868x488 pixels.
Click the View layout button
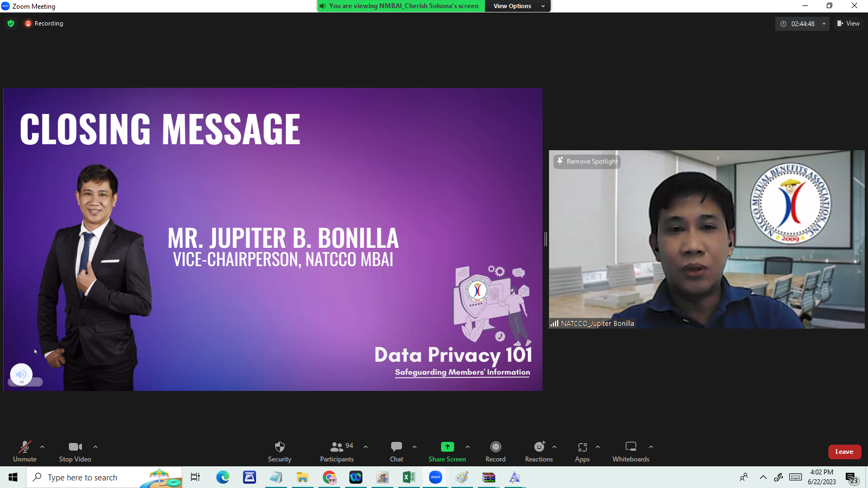click(x=848, y=23)
